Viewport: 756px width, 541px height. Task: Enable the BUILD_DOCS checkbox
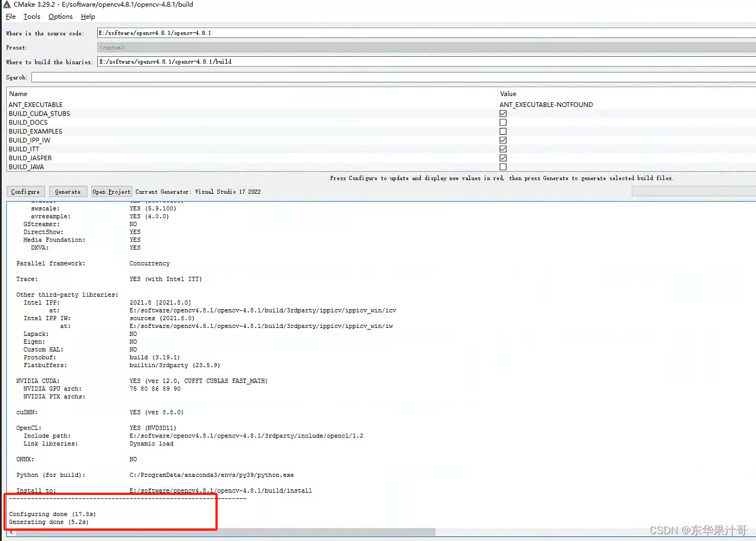click(x=503, y=122)
